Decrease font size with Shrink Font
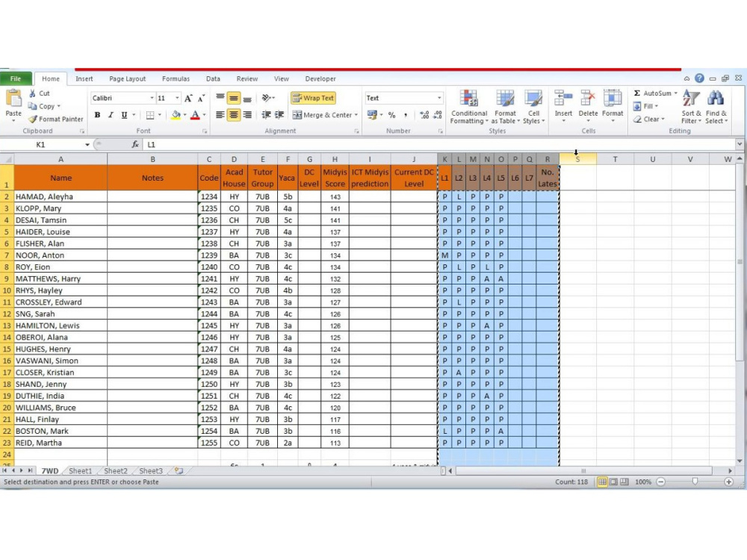 click(x=202, y=98)
